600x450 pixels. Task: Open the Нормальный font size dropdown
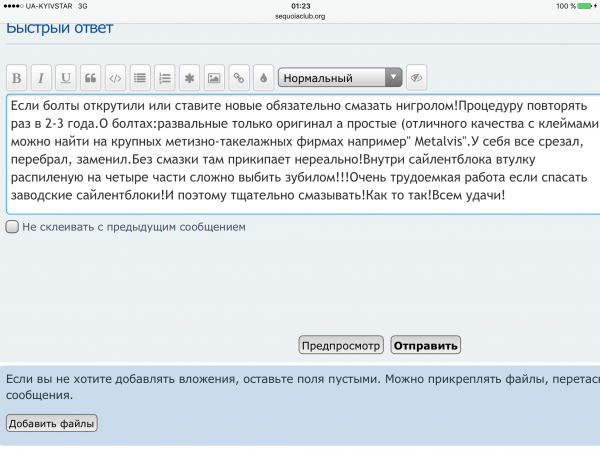click(340, 77)
